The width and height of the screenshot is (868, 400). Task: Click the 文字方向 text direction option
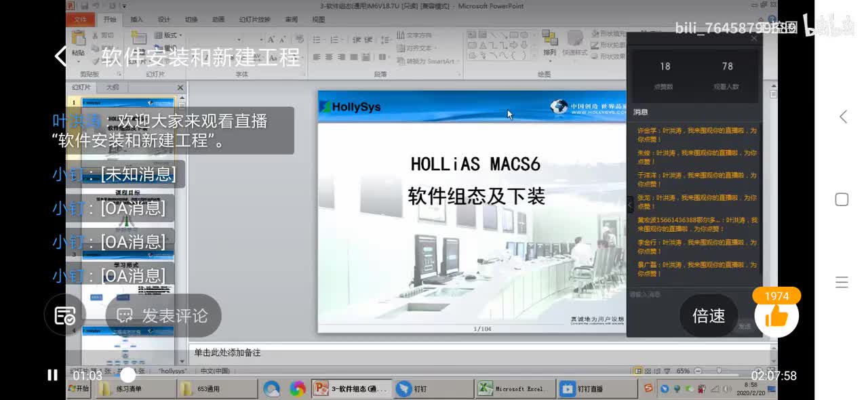[x=414, y=35]
